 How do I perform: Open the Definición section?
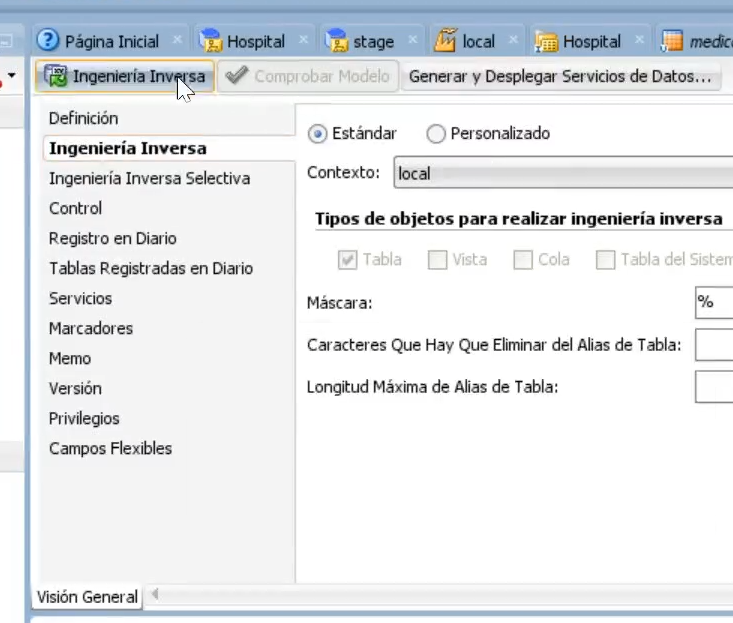tap(83, 118)
